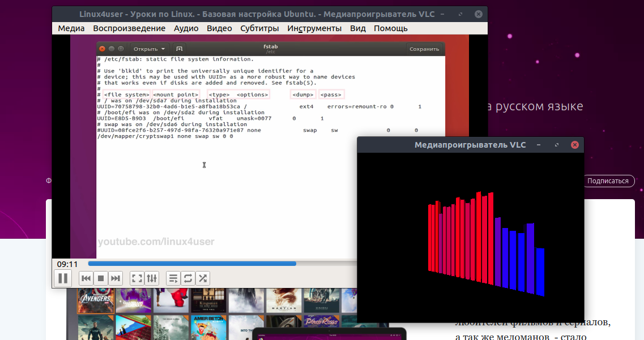Expand the Аудио menu
The width and height of the screenshot is (644, 340).
(x=186, y=28)
